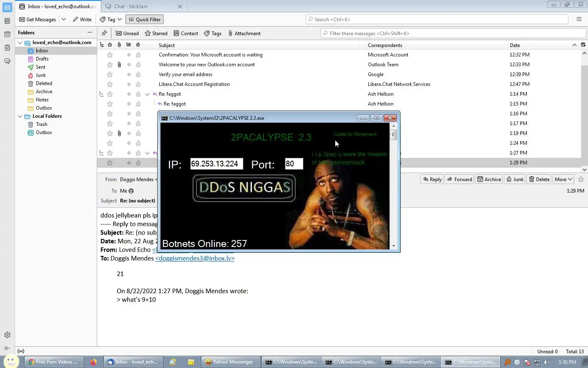588x368 pixels.
Task: Switch to the Inbox tab
Action: (x=58, y=7)
